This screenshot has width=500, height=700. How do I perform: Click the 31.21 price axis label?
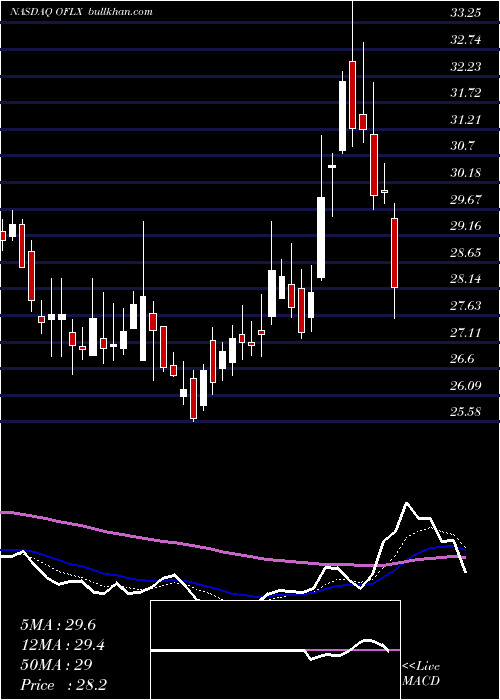(x=466, y=120)
